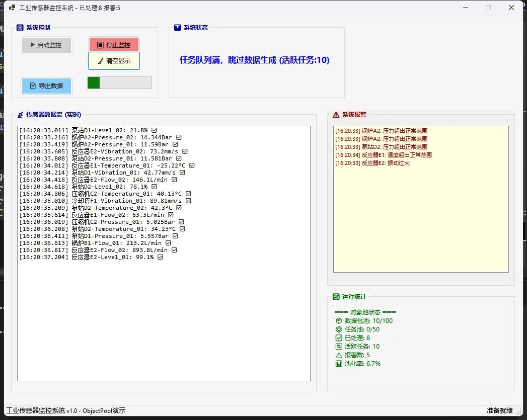Click checkmark on 压缩机C2-Pressure_01 row
Image resolution: width=527 pixels, height=420 pixels.
(182, 222)
